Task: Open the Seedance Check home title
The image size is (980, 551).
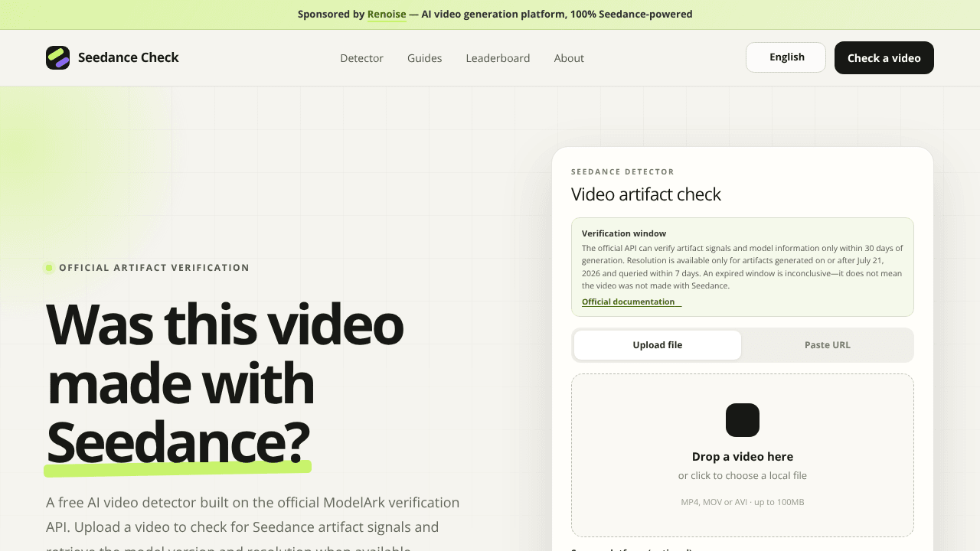Action: point(129,57)
